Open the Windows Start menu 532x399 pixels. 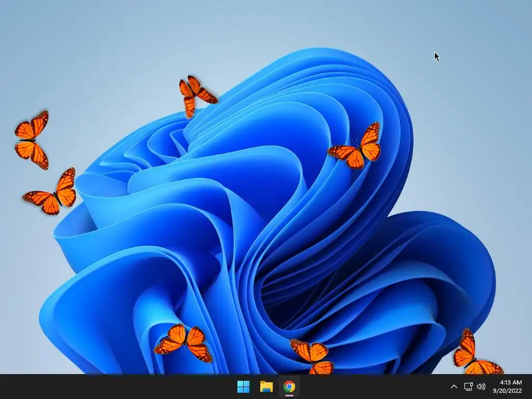pos(243,387)
